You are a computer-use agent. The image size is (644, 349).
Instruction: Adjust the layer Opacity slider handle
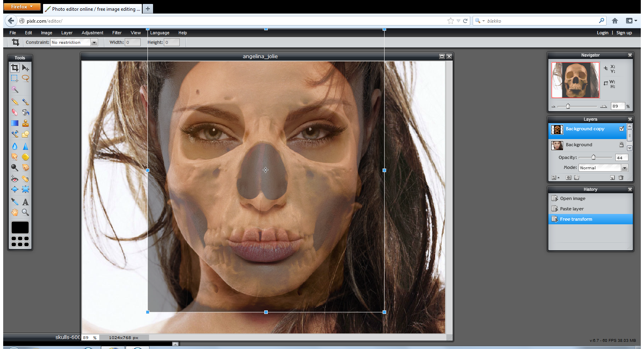(593, 157)
